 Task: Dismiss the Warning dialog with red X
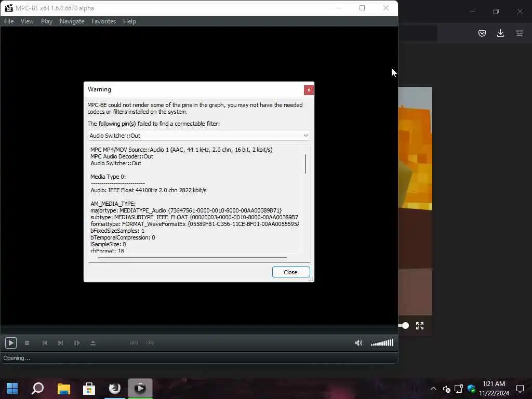tap(309, 90)
